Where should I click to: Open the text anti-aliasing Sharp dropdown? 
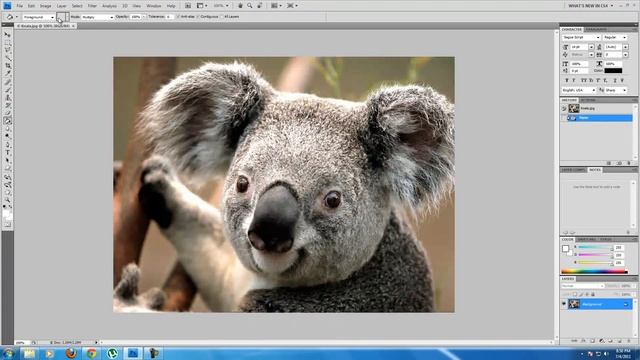616,90
